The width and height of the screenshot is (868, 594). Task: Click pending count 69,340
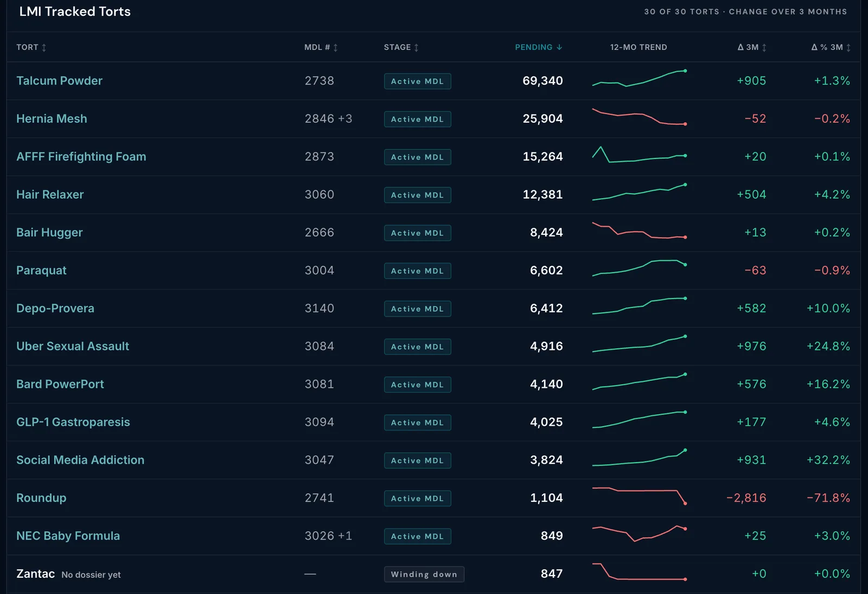pos(542,81)
